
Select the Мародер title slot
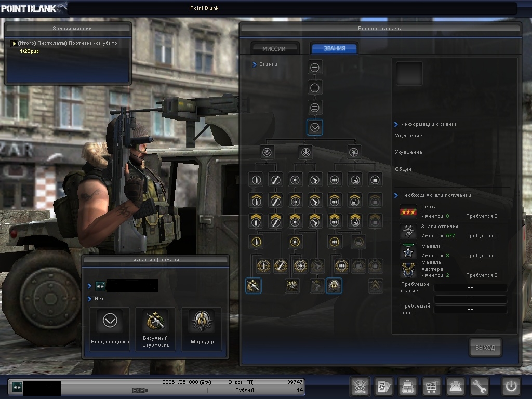click(201, 328)
